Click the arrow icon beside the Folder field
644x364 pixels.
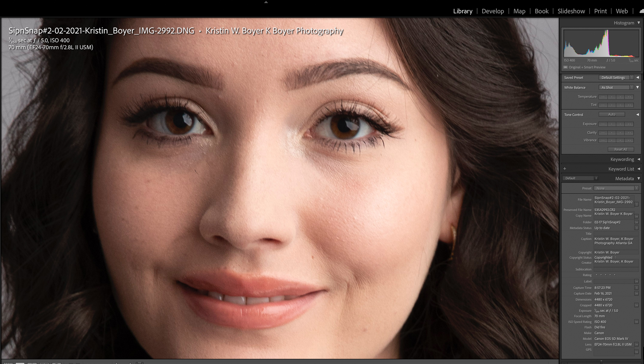tap(636, 222)
